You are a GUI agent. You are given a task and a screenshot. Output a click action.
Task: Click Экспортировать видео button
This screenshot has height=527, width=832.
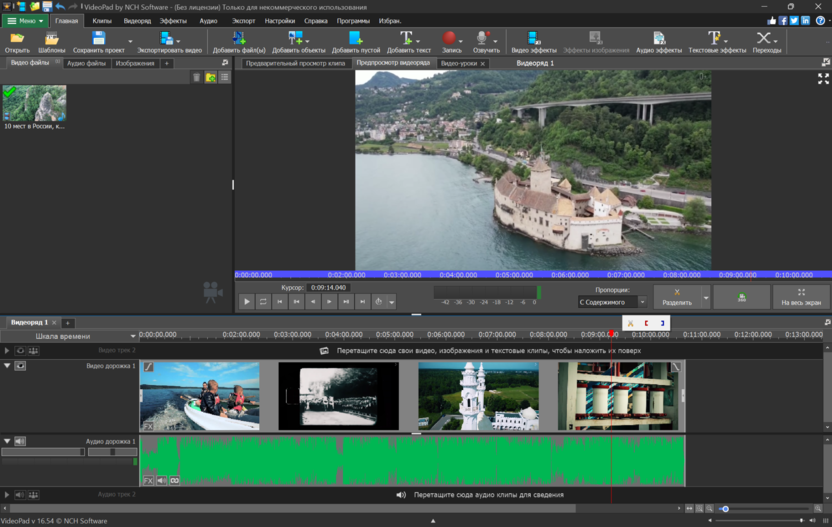(x=168, y=42)
